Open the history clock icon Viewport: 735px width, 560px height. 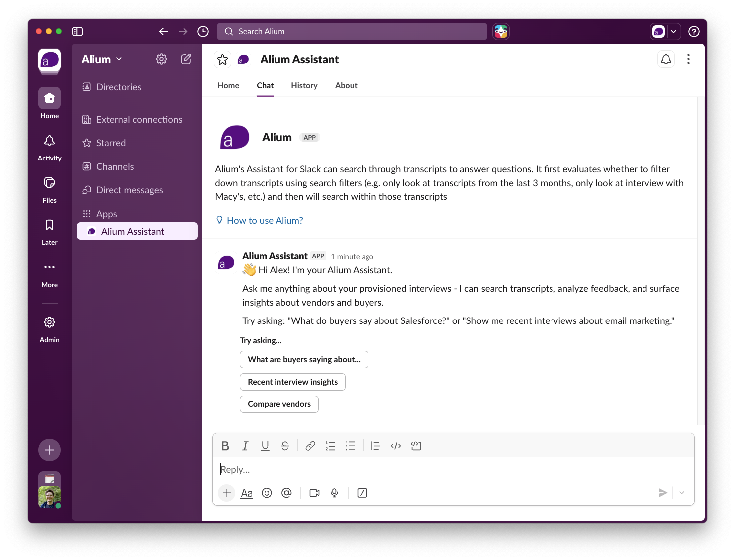tap(203, 31)
